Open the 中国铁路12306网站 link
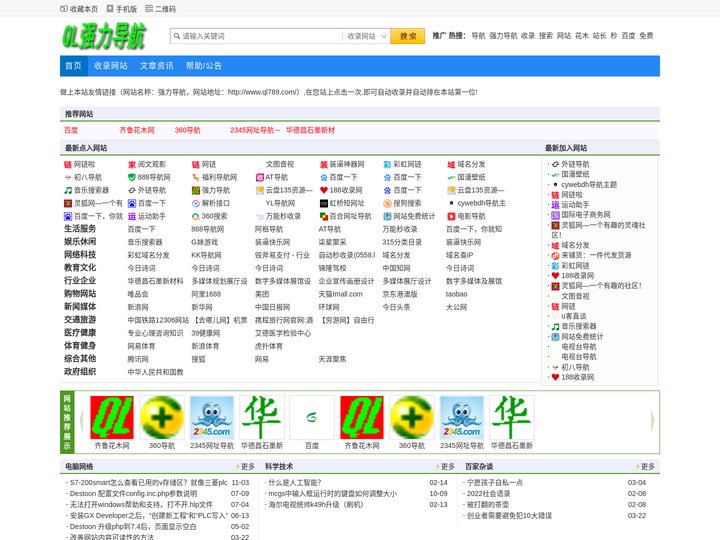Image resolution: width=720 pixels, height=540 pixels. 158,320
